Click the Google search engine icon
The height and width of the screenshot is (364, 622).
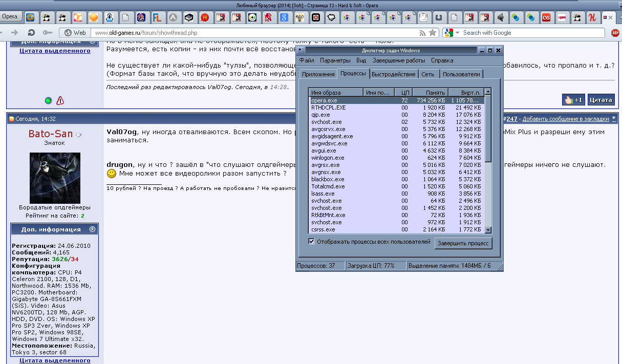[448, 32]
